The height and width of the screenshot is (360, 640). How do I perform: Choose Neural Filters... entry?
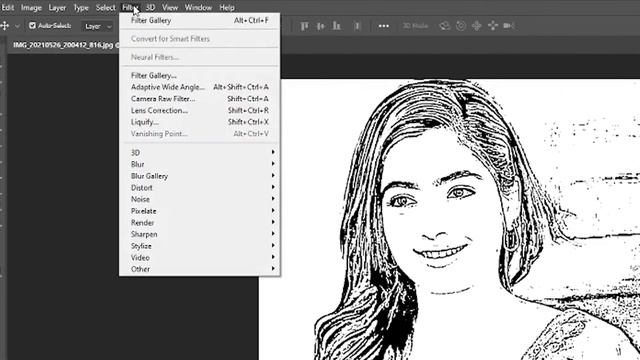(200, 57)
